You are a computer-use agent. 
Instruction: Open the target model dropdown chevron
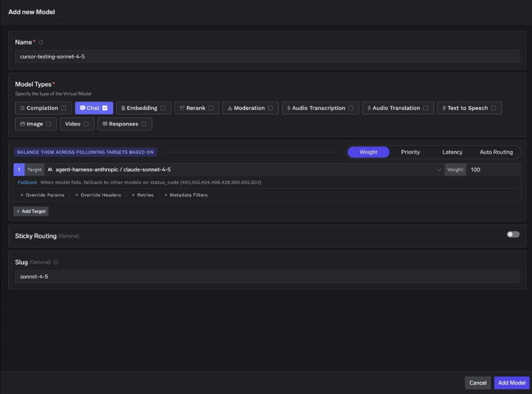point(438,169)
